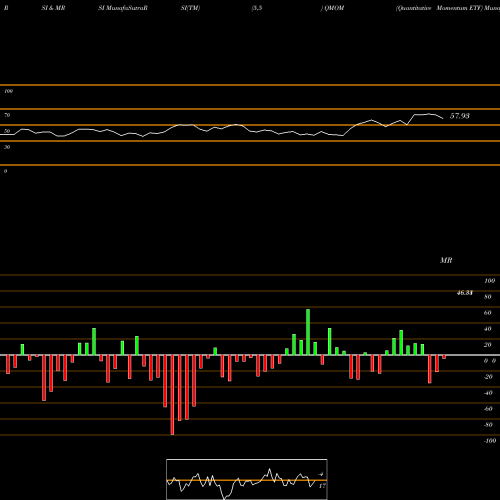Click the -60 label on MR axis
Viewport: 500px width, 500px height.
point(488,409)
